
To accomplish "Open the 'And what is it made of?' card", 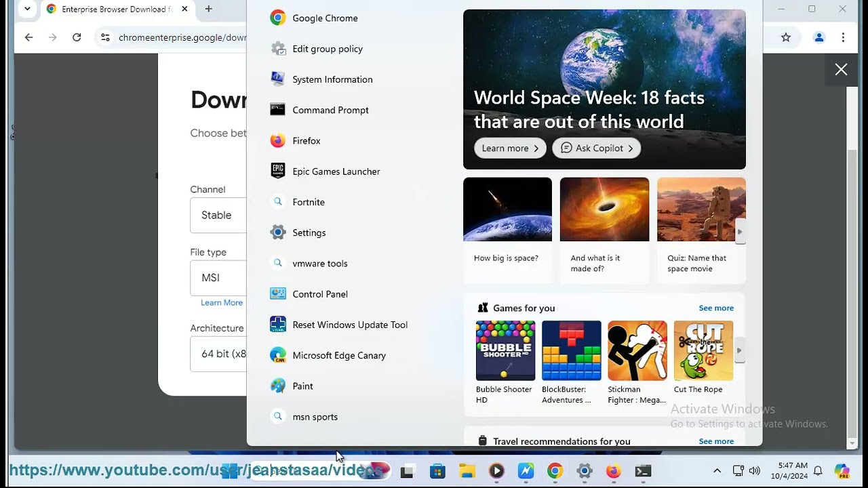I will pos(604,230).
